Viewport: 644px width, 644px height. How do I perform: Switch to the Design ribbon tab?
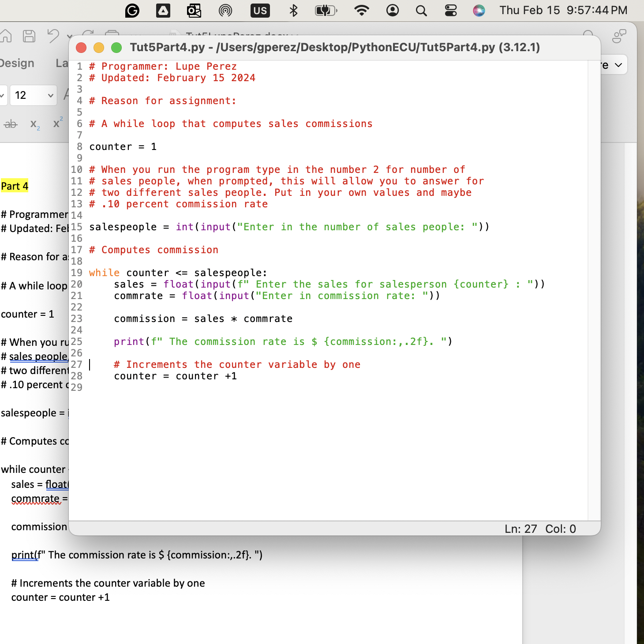tap(17, 64)
